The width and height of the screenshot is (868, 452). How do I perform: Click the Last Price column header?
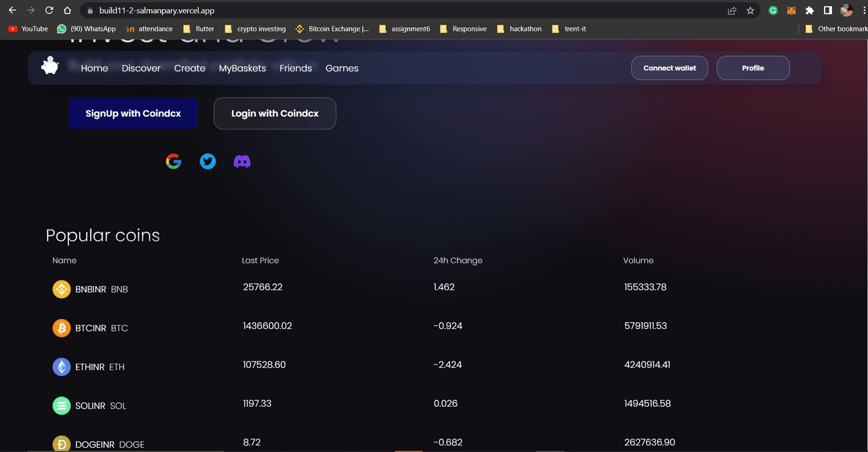260,260
